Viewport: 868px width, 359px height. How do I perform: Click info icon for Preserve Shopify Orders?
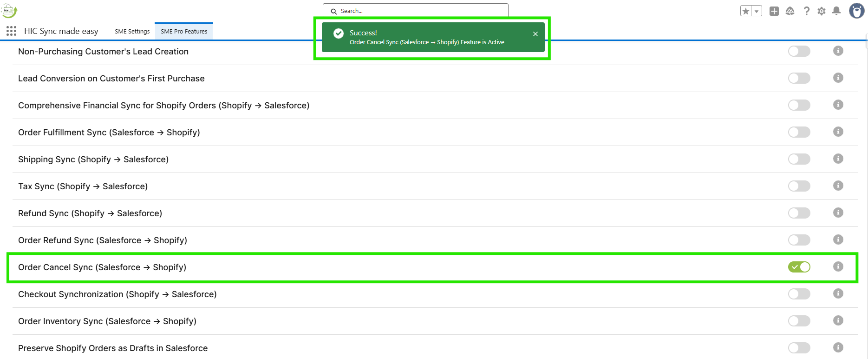(838, 347)
